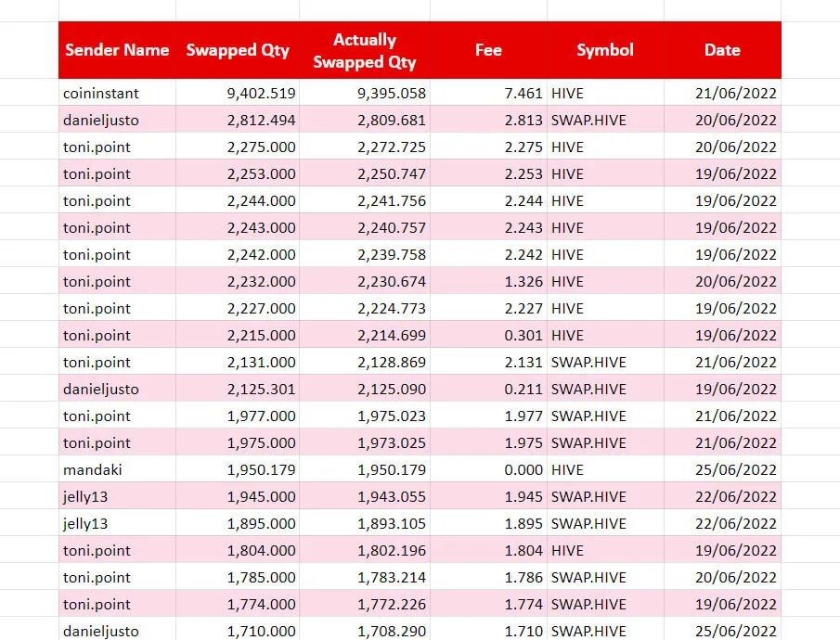Viewport: 840px width, 640px height.
Task: Select date 20/06/2022 in the 1,785.000 row
Action: point(722,577)
